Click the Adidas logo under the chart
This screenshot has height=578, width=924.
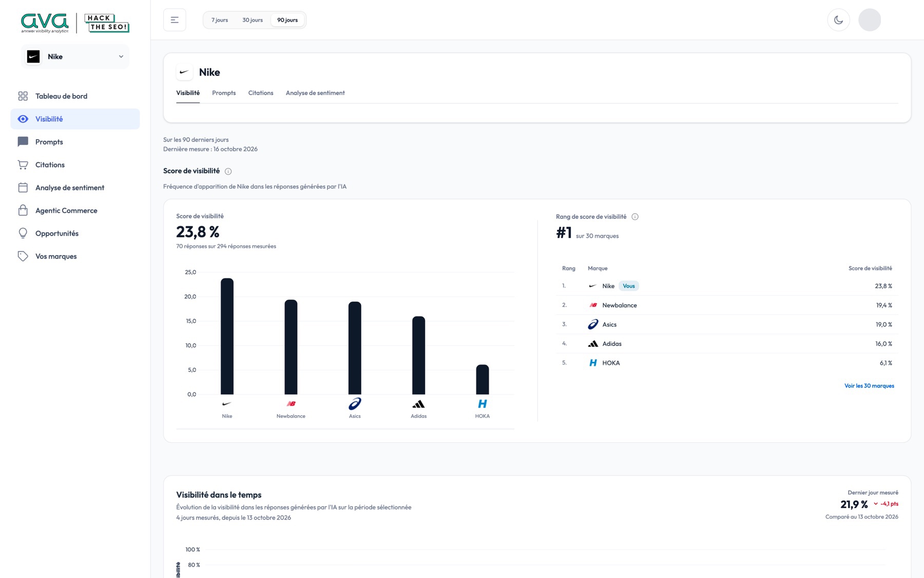click(419, 404)
